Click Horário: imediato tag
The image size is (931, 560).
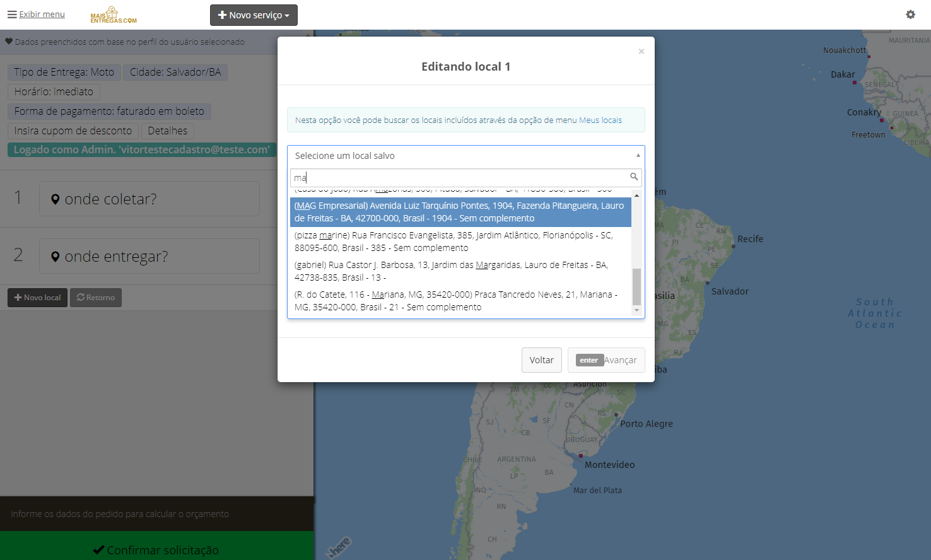point(54,92)
